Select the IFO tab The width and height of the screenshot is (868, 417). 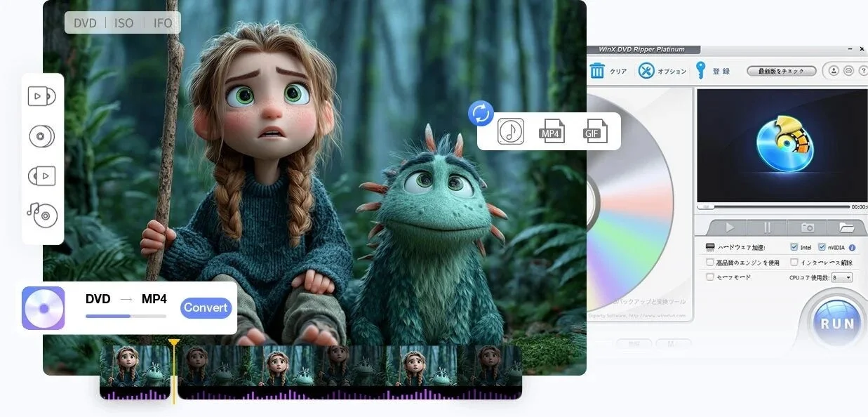(x=163, y=23)
